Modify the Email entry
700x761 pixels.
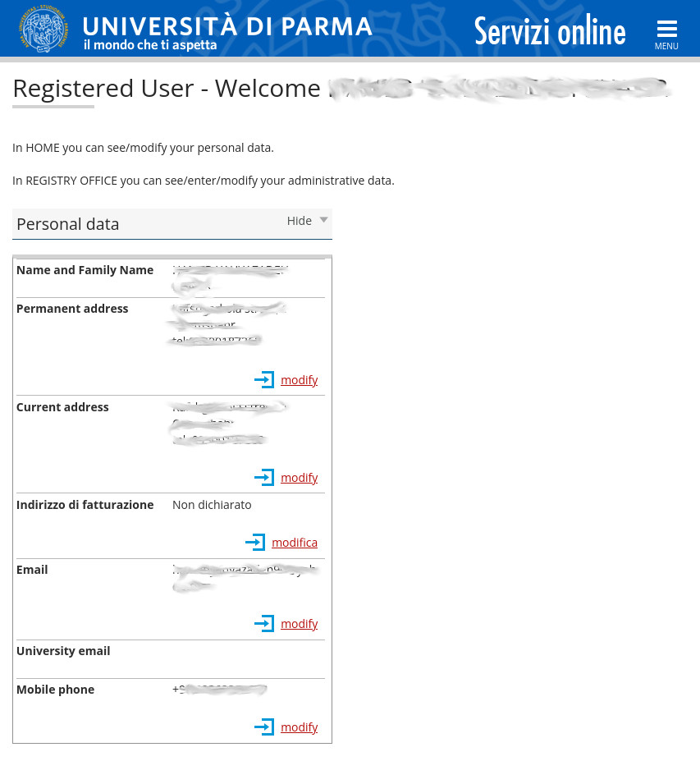[x=299, y=624]
